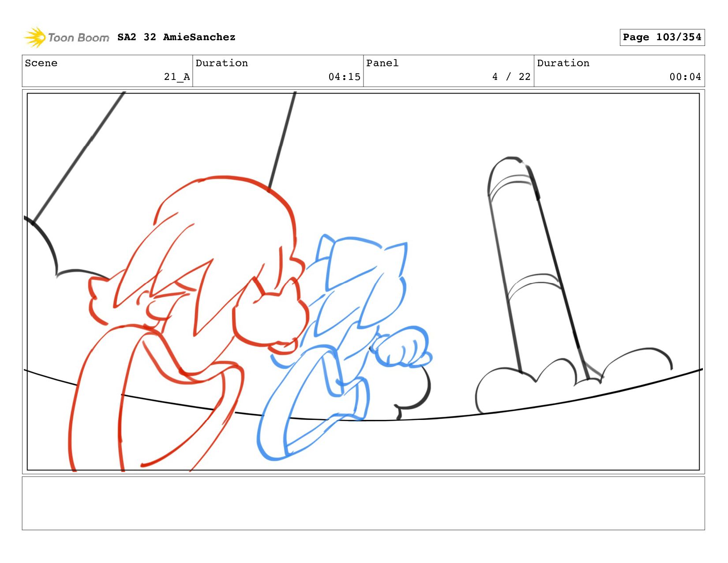
Task: Click the 'Scene' label
Action: (41, 63)
